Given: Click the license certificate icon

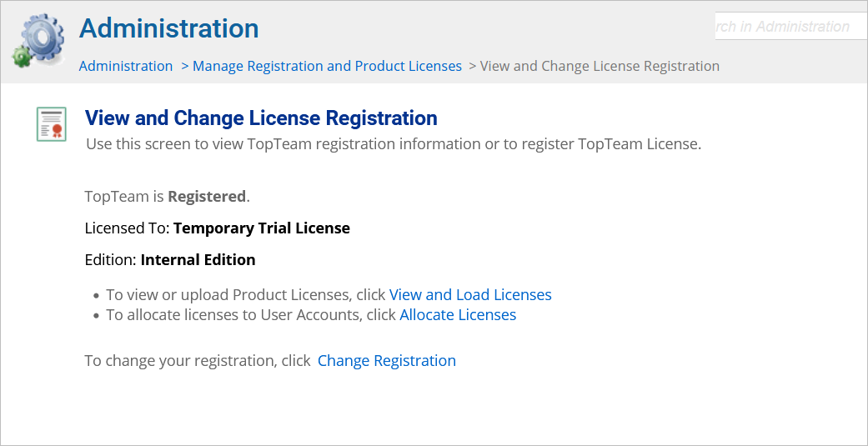Looking at the screenshot, I should click(52, 124).
